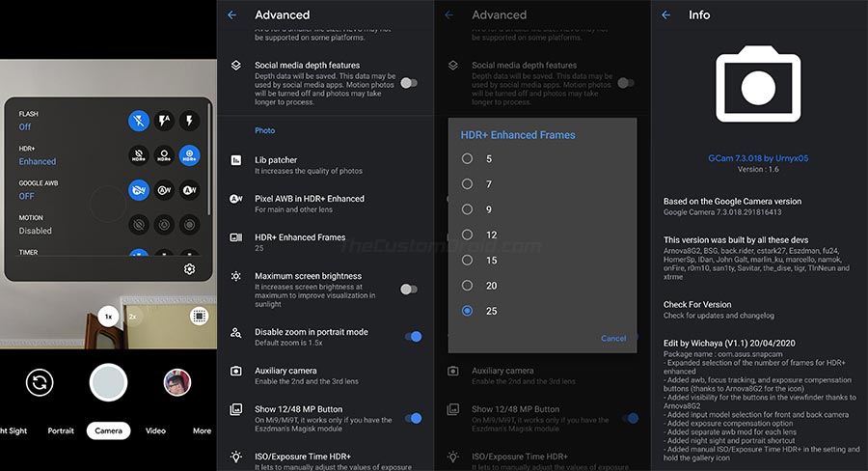The height and width of the screenshot is (471, 868).
Task: Toggle Maximum screen brightness switch
Action: click(409, 290)
